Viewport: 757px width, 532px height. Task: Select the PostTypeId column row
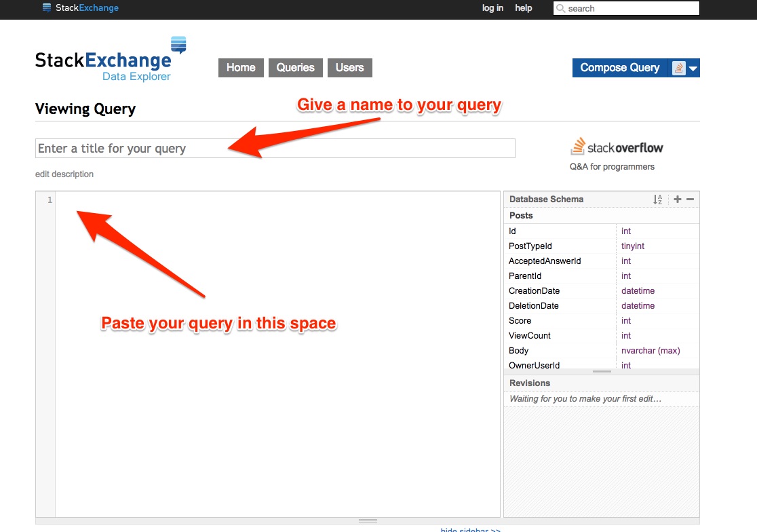pyautogui.click(x=602, y=246)
